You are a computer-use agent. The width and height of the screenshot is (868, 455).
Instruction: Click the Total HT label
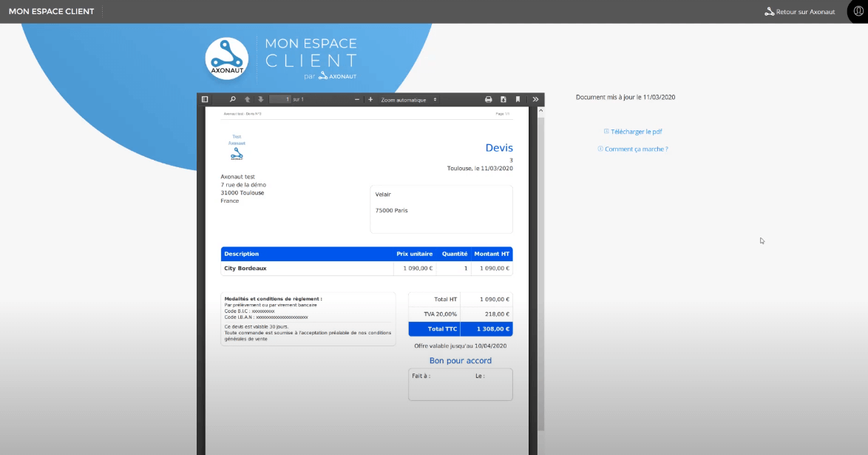[x=446, y=300]
